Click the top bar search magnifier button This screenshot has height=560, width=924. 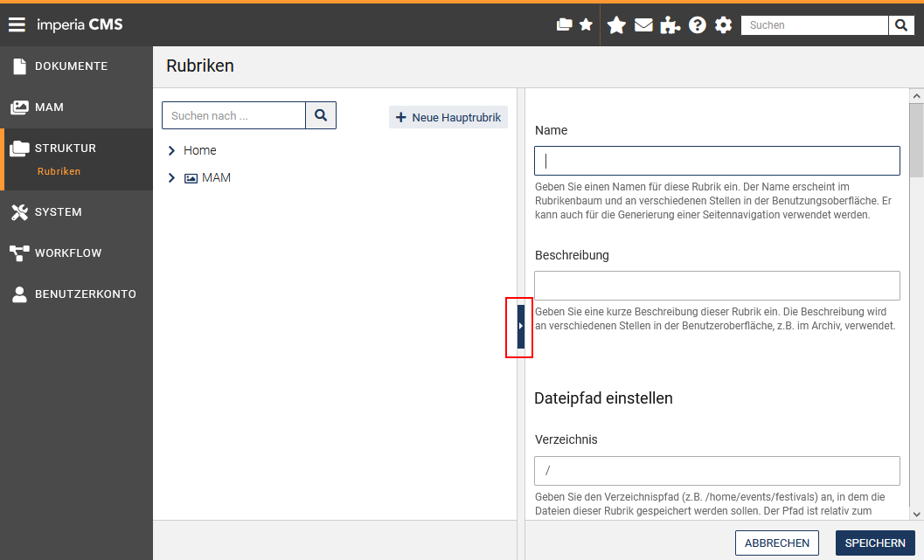pyautogui.click(x=901, y=25)
